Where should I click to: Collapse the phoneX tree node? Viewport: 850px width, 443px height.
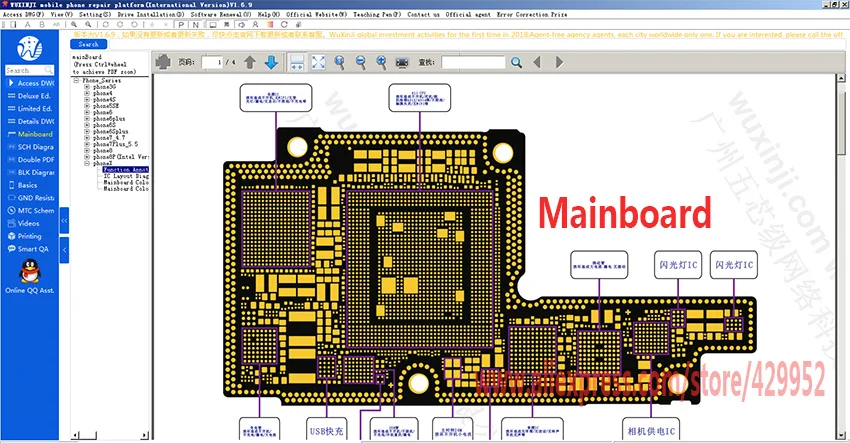[x=87, y=163]
